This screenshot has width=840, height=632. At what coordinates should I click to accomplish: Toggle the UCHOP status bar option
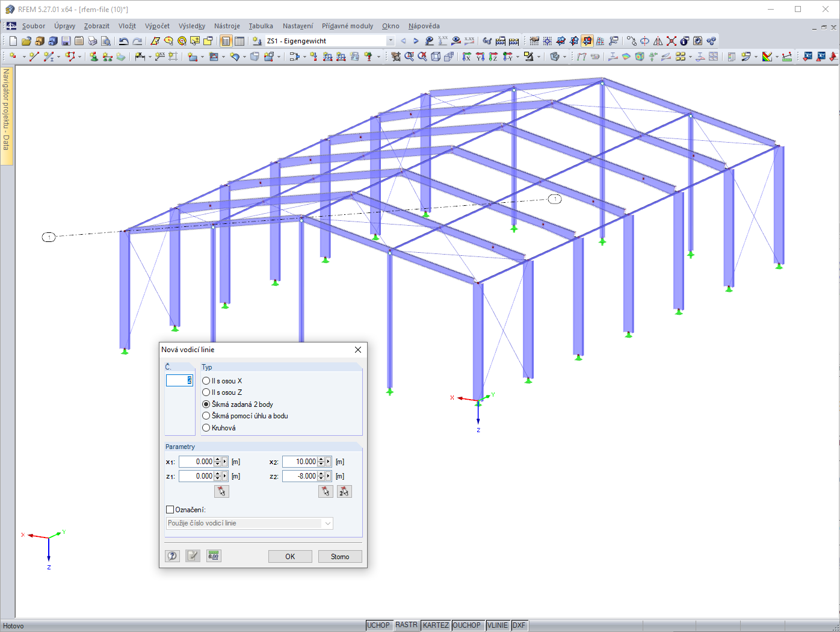(378, 625)
